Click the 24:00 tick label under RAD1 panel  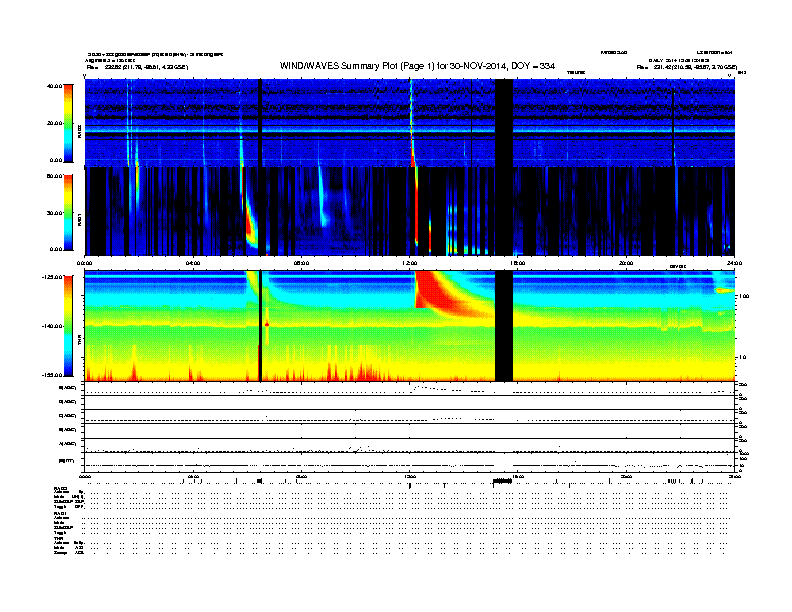[x=734, y=263]
